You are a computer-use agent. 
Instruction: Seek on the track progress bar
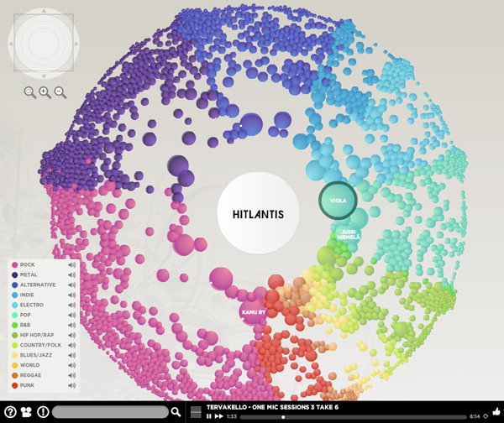click(354, 417)
